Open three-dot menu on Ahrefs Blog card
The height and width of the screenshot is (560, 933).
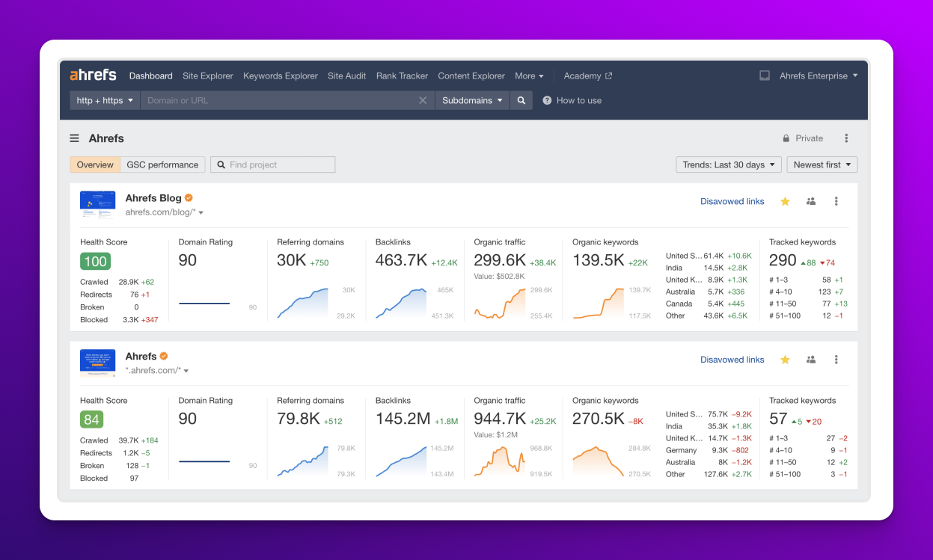[x=836, y=201]
